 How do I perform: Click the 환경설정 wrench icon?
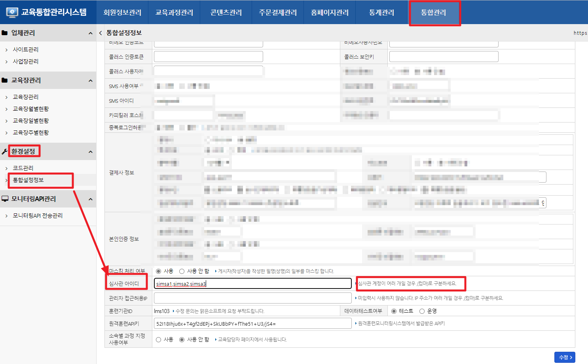[5, 152]
